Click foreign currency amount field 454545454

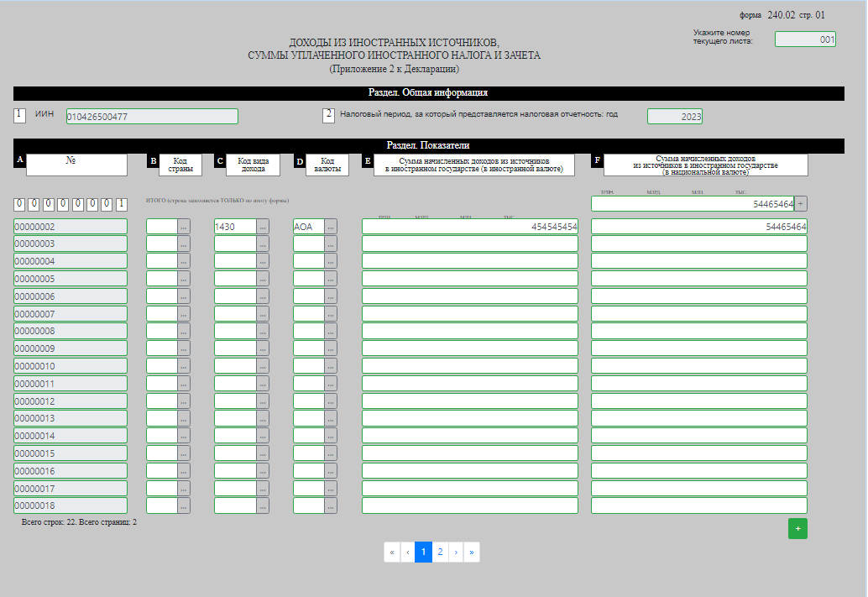[x=470, y=227]
